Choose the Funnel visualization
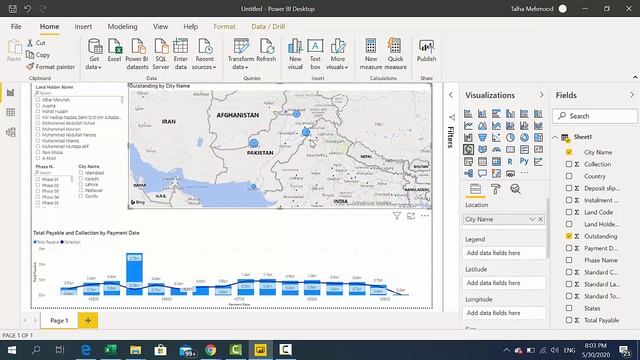The height and width of the screenshot is (360, 640). [x=482, y=138]
